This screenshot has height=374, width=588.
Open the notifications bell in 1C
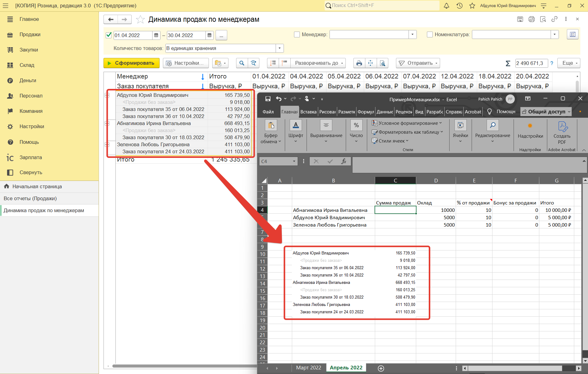(x=447, y=6)
